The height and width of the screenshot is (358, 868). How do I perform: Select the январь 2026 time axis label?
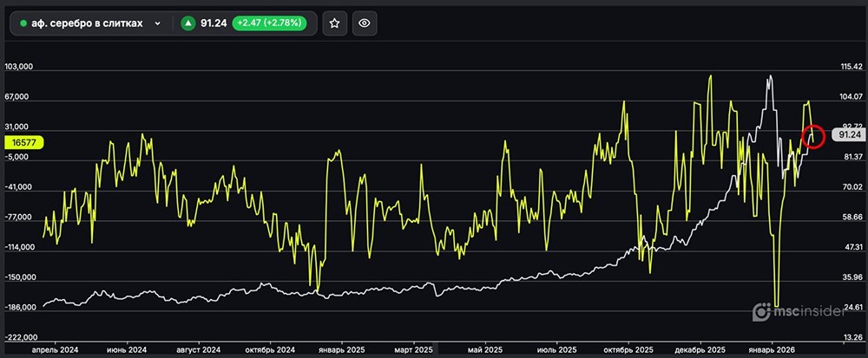[x=773, y=350]
